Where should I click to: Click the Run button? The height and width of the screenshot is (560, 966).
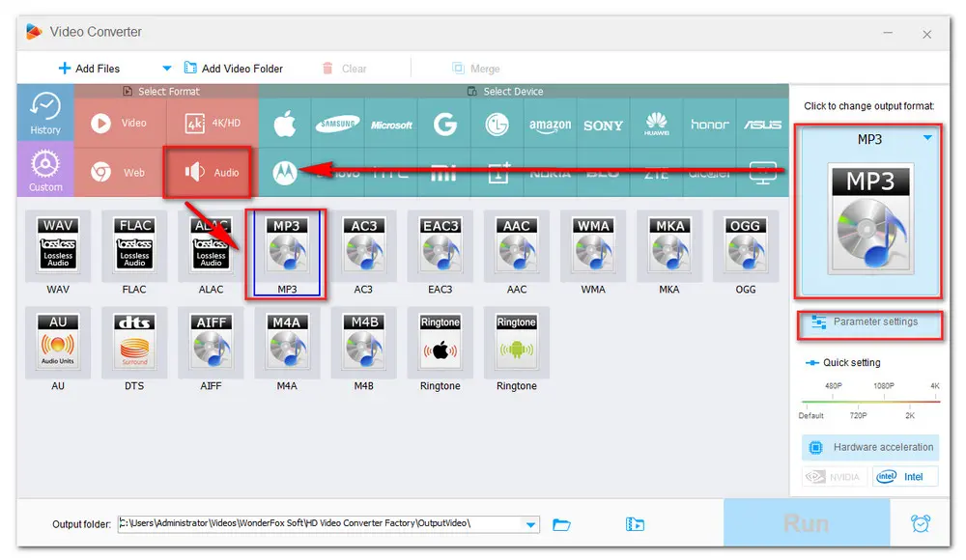807,523
